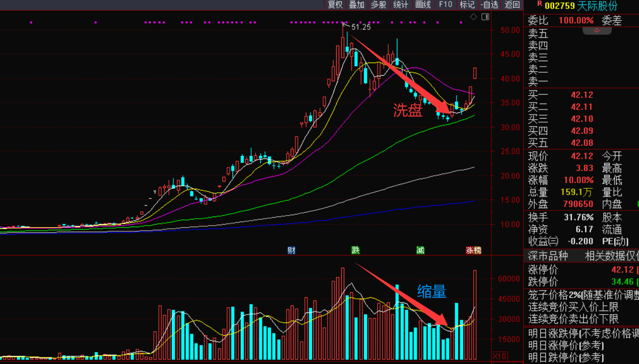The width and height of the screenshot is (639, 364).
Task: Click 外盘 value 790650
Action: [x=578, y=204]
